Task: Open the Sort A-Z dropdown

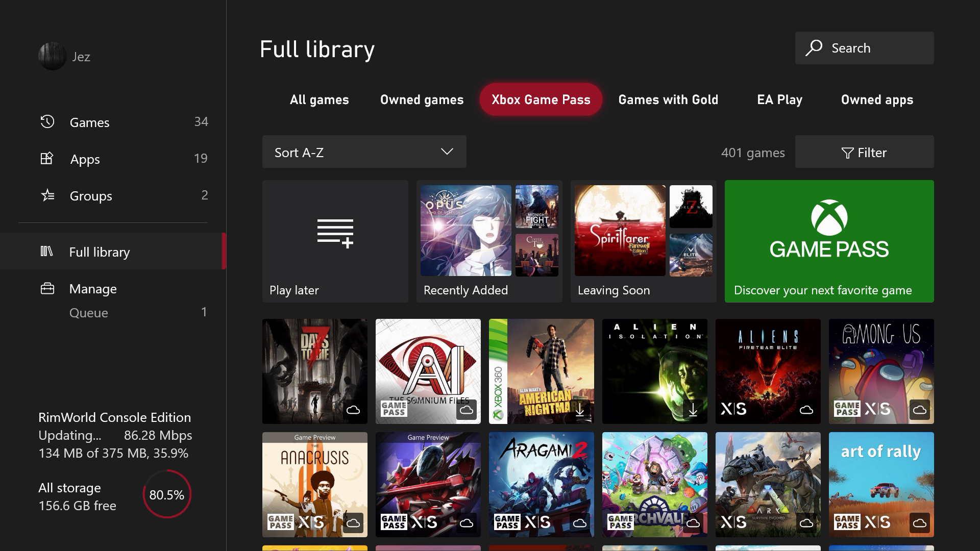Action: (364, 152)
